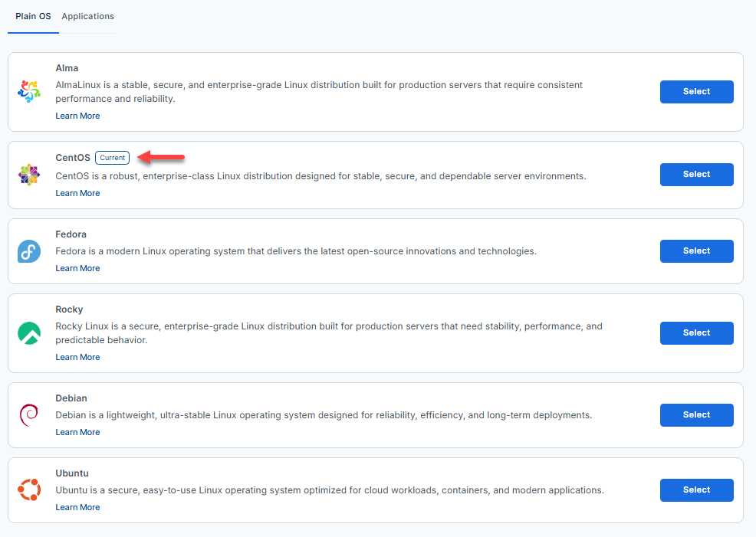Open Learn More link for CentOS
Viewport: 756px width, 537px height.
(77, 193)
